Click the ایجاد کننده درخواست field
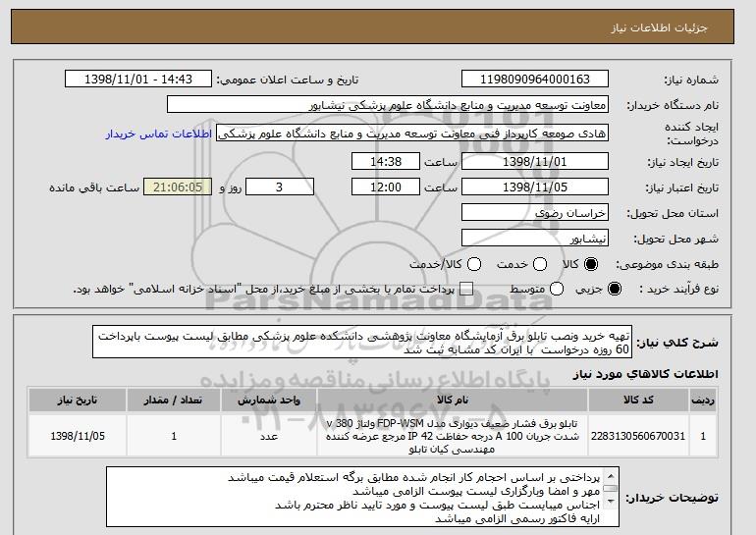Image resolution: width=756 pixels, height=535 pixels. 412,134
